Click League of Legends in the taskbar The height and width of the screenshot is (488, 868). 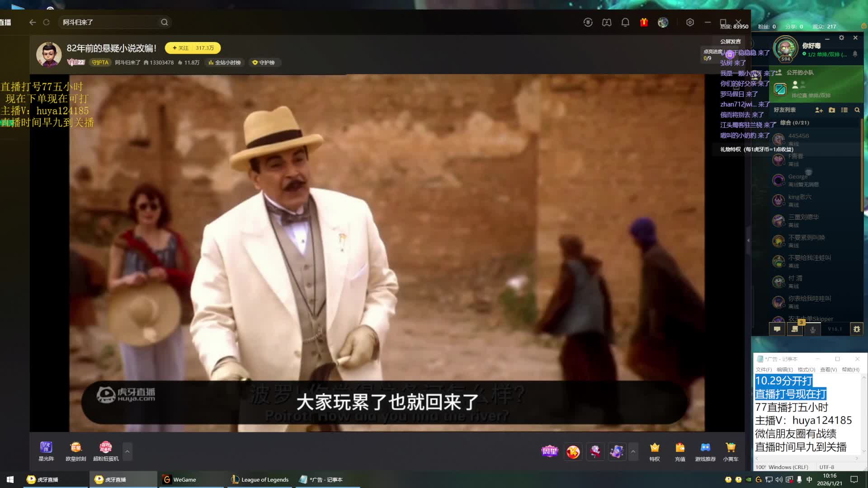[260, 479]
